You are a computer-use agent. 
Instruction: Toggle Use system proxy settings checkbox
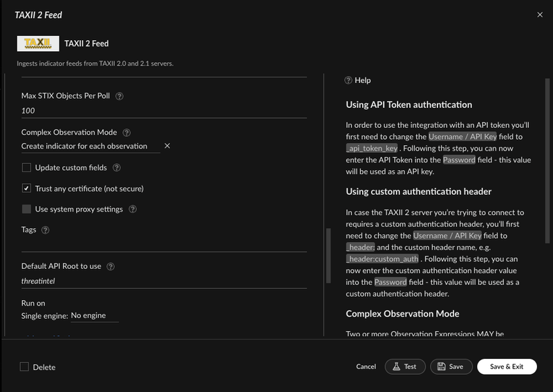(x=27, y=209)
